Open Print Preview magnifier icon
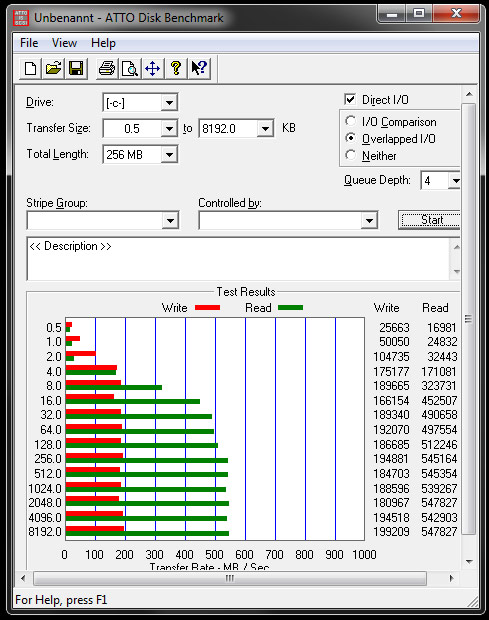 click(x=130, y=68)
